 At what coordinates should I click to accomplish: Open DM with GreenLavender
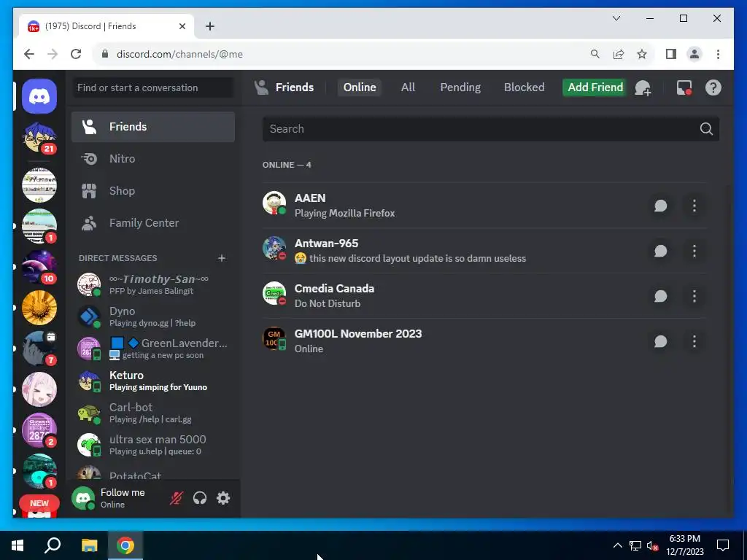click(x=153, y=349)
